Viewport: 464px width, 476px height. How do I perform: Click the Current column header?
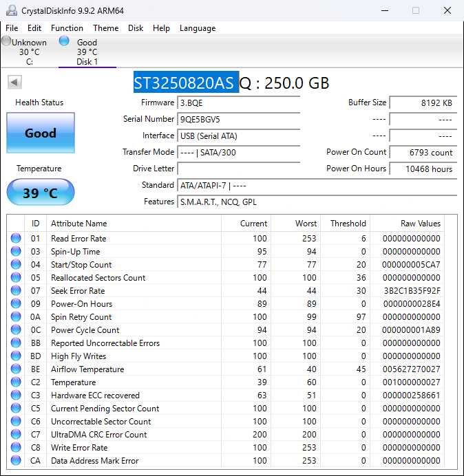tap(246, 224)
